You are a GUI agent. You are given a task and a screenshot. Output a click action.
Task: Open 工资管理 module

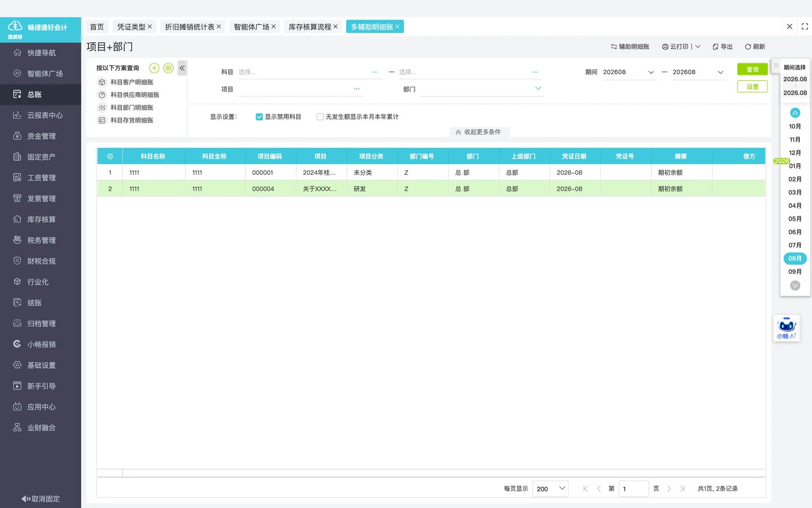pos(41,178)
